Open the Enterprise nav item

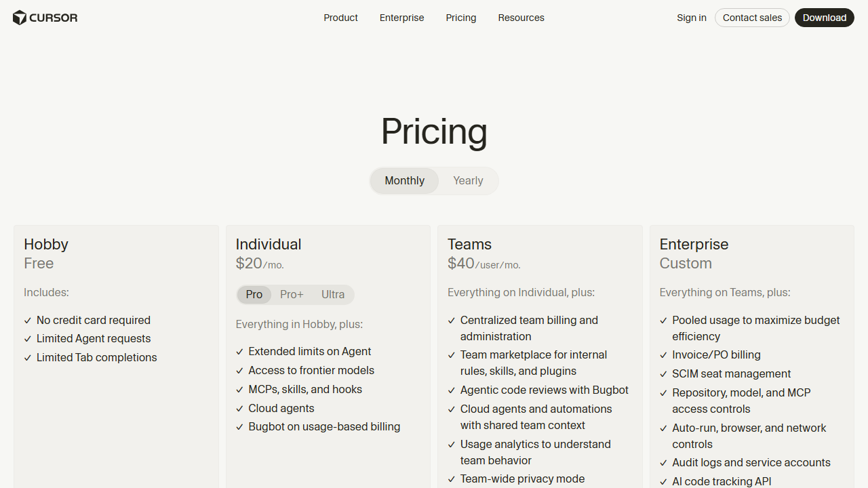click(x=401, y=18)
